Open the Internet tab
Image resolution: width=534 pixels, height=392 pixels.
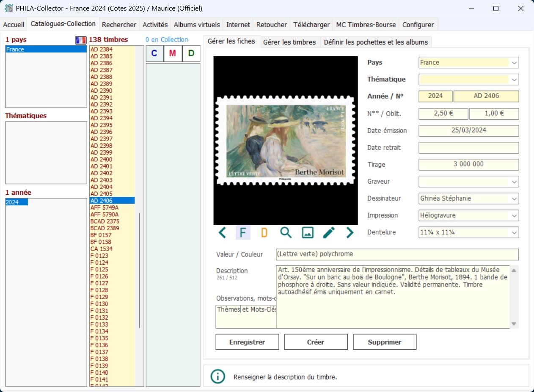(x=238, y=25)
